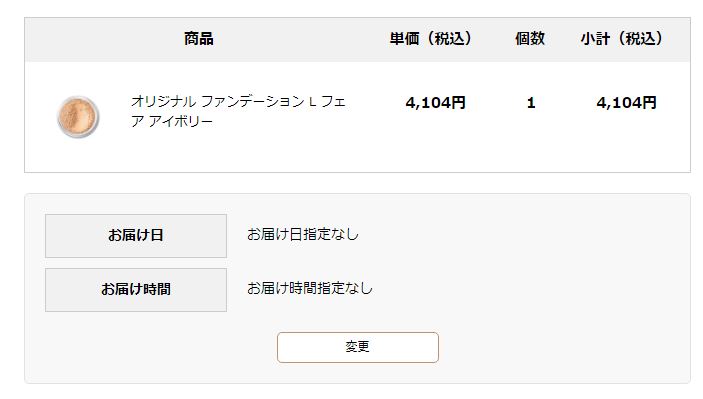Image resolution: width=703 pixels, height=399 pixels.
Task: Click the 単価（税込） column header
Action: tap(430, 39)
